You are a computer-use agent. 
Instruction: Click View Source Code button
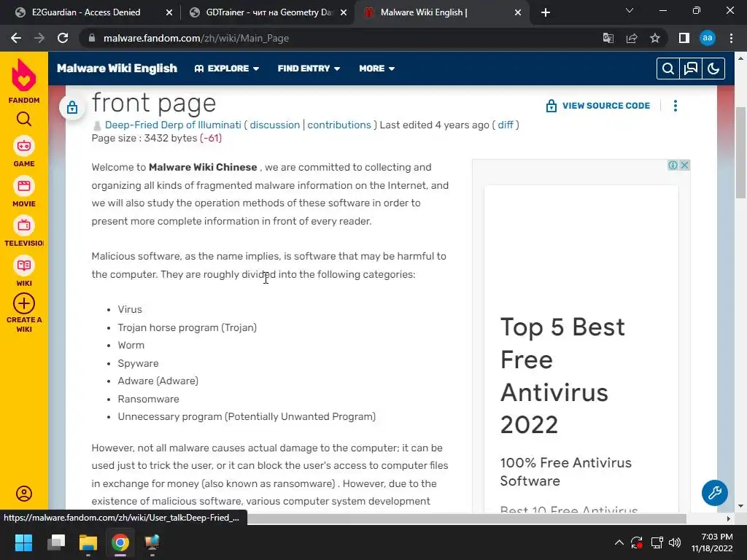click(598, 106)
